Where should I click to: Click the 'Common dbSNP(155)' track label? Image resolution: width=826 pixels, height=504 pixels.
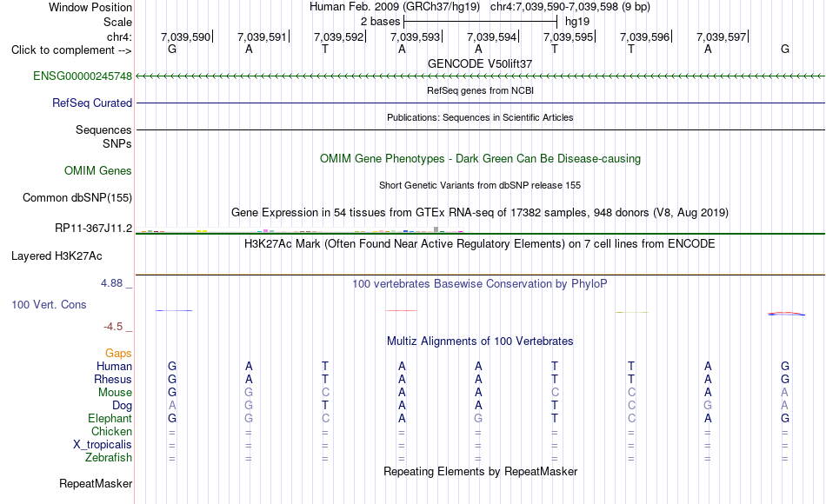[77, 198]
